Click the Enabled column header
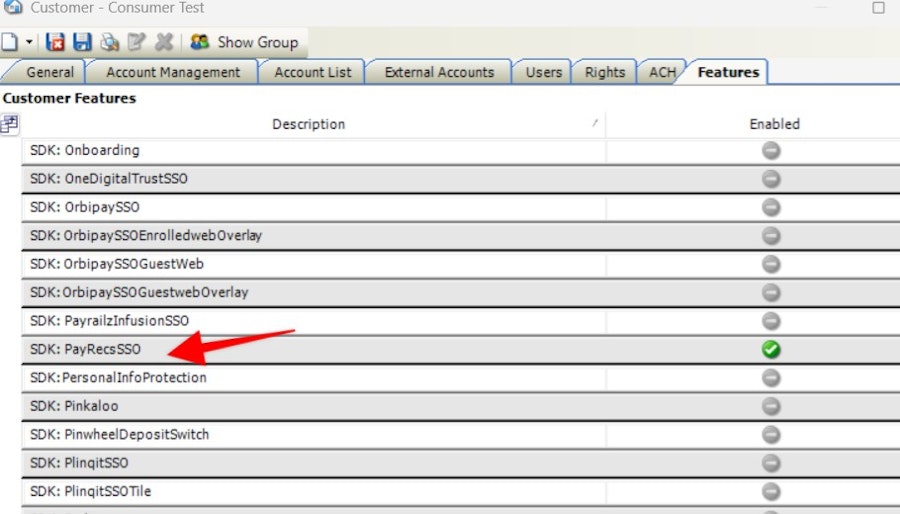Image resolution: width=900 pixels, height=514 pixels. (x=774, y=124)
